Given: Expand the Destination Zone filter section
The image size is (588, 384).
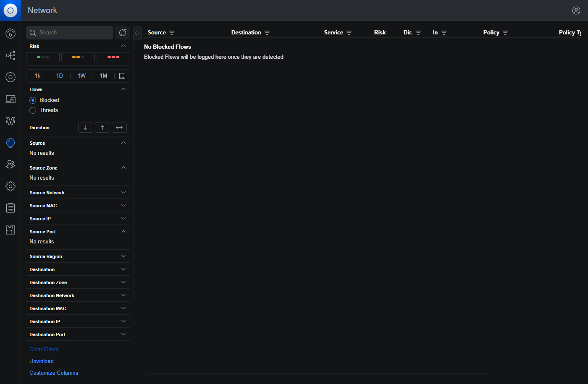Looking at the screenshot, I should click(78, 282).
